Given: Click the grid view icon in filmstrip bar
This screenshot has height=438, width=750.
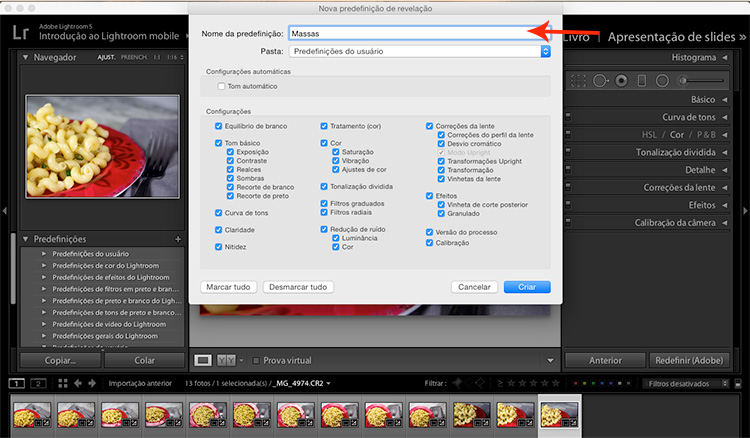Looking at the screenshot, I should coord(63,383).
